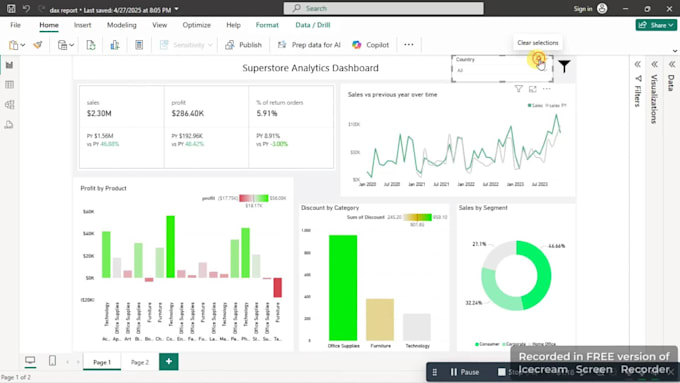Image resolution: width=680 pixels, height=383 pixels.
Task: Click the calculator measure icon
Action: coord(139,45)
